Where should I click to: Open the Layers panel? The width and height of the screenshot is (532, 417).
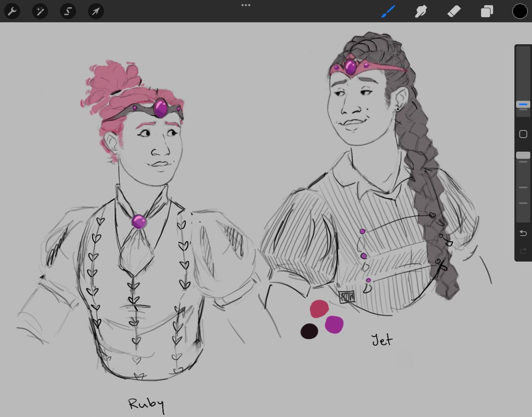(x=487, y=11)
